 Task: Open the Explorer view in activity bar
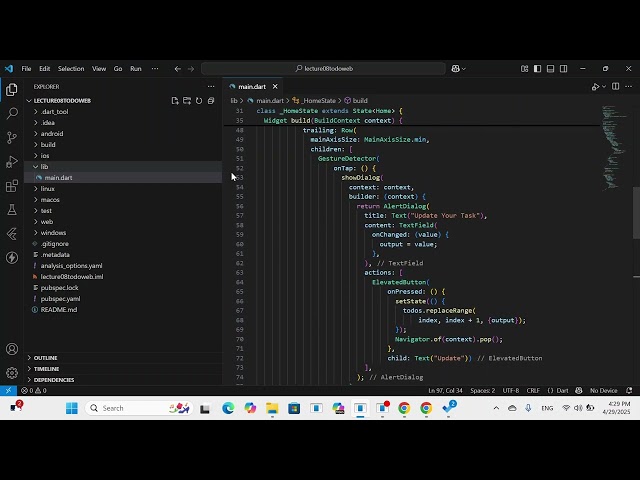[12, 89]
